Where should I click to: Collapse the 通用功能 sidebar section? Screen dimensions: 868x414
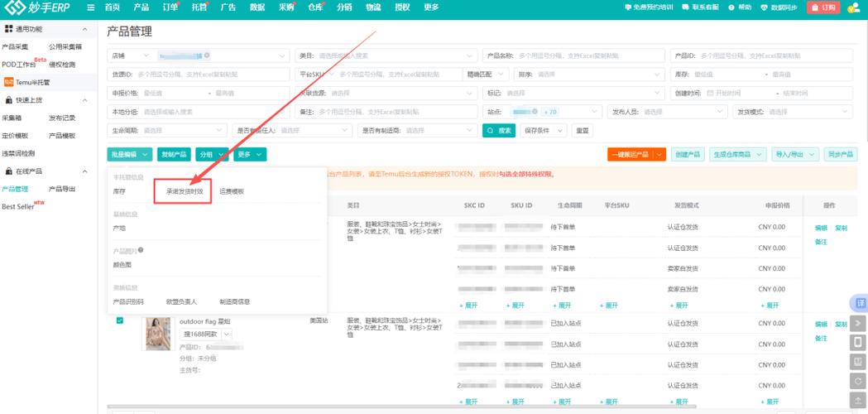click(x=85, y=29)
